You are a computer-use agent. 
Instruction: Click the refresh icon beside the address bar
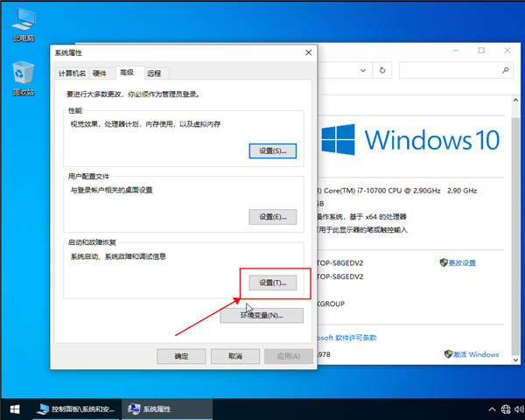(x=382, y=70)
